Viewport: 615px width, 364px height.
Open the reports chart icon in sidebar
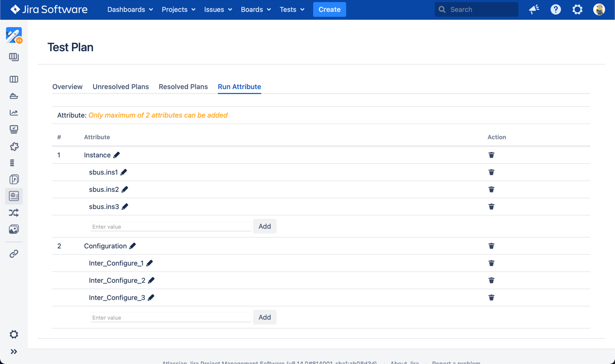point(14,113)
